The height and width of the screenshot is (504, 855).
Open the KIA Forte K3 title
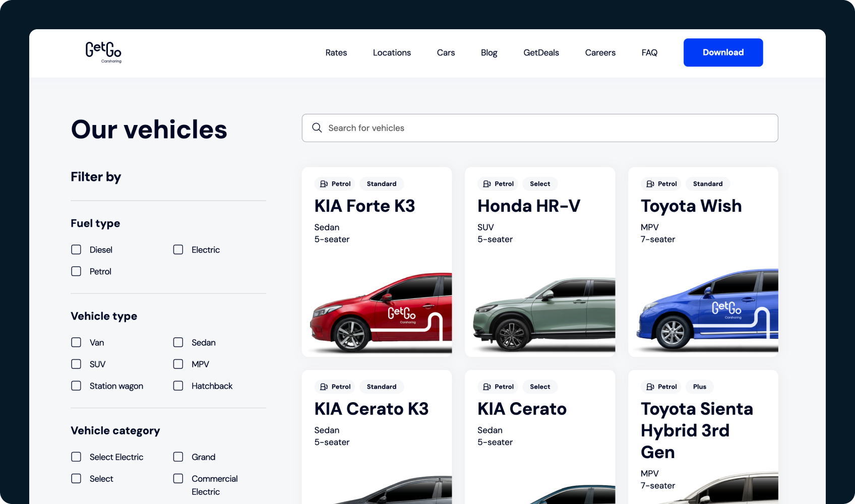[364, 206]
